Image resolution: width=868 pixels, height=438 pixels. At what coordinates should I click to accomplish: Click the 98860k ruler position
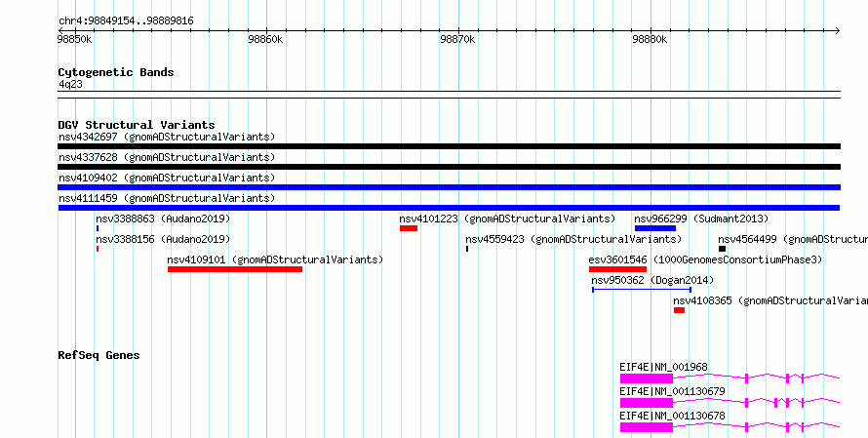click(266, 40)
